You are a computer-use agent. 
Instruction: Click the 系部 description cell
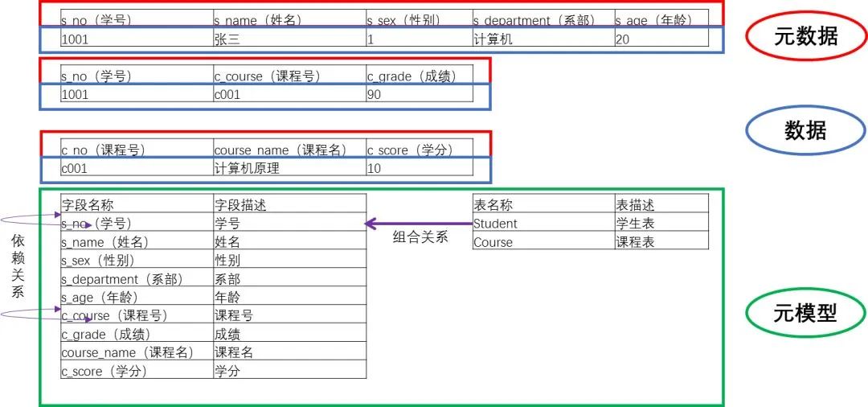289,277
